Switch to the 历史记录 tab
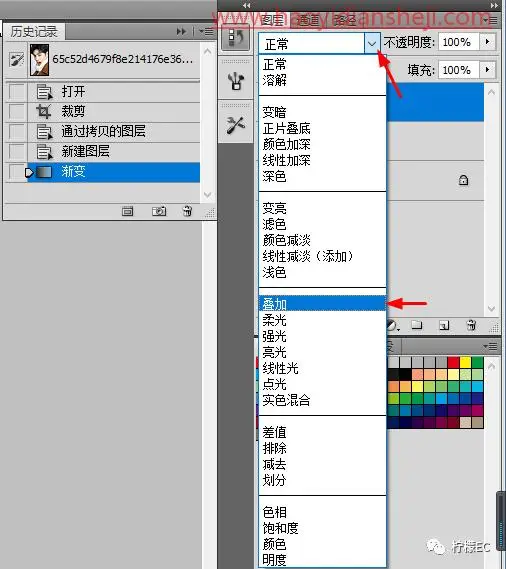 [x=34, y=32]
